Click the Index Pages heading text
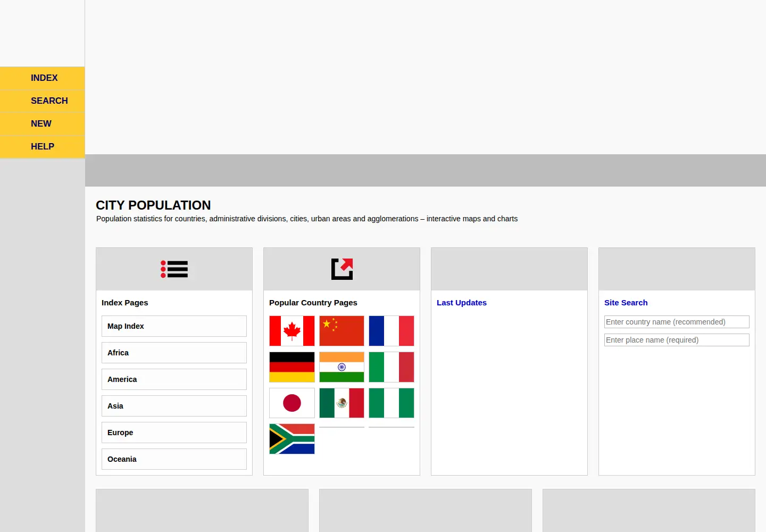 (125, 303)
